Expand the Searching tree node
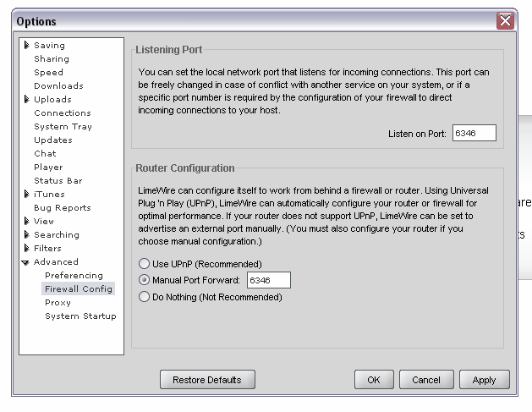 point(26,235)
